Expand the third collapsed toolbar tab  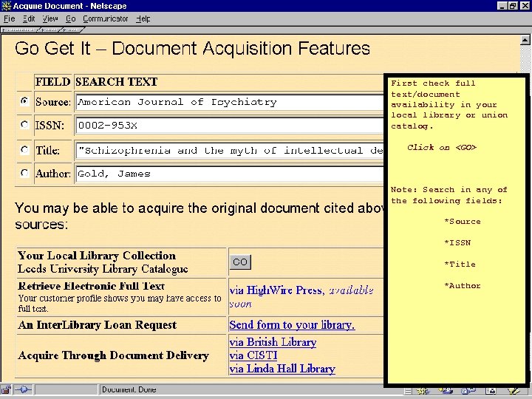coord(72,30)
